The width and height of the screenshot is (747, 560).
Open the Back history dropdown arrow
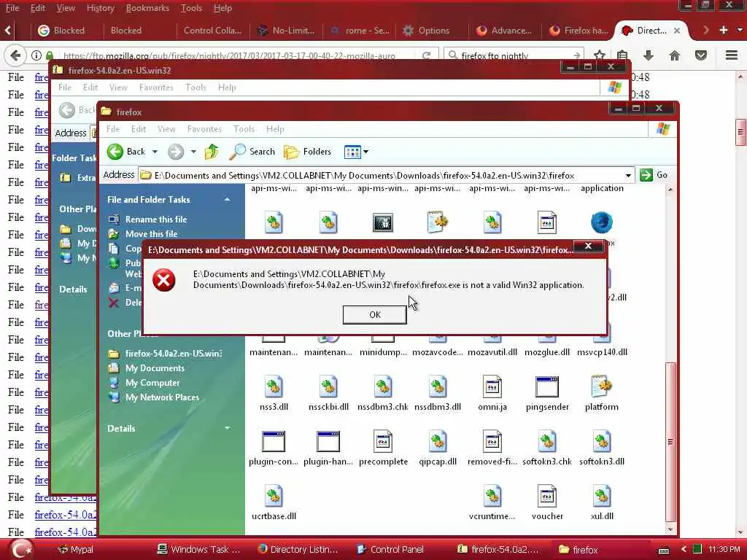(x=155, y=152)
